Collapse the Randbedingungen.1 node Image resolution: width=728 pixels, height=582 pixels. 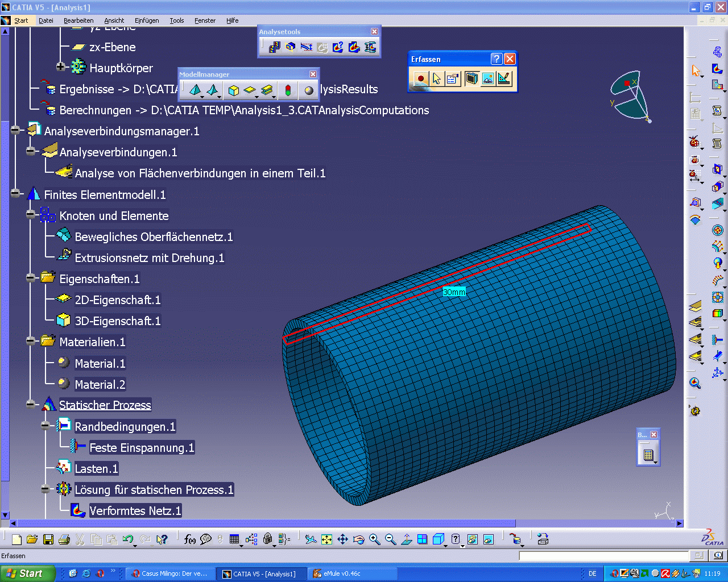[46, 425]
